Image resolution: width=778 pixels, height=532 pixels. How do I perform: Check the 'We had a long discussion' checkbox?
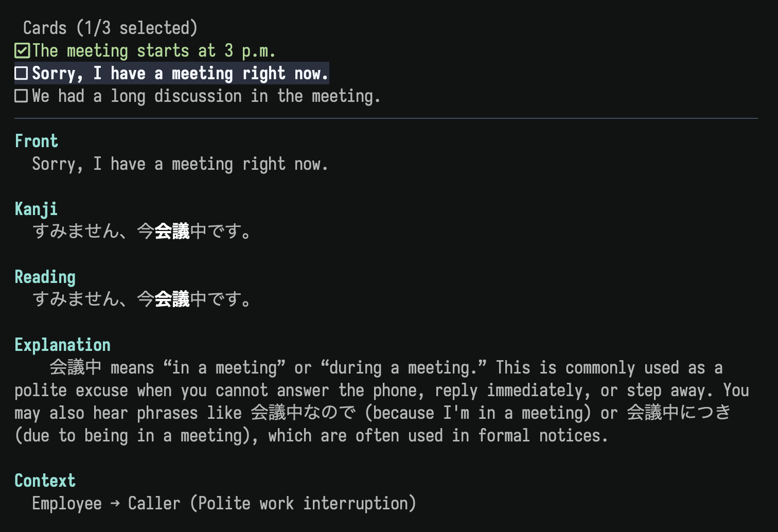coord(21,96)
